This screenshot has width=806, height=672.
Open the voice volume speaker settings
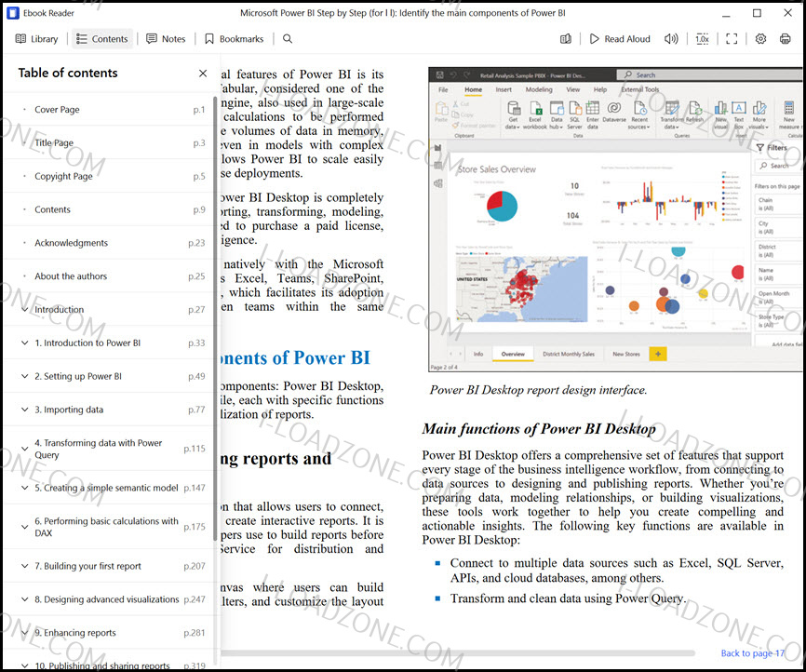pos(671,38)
